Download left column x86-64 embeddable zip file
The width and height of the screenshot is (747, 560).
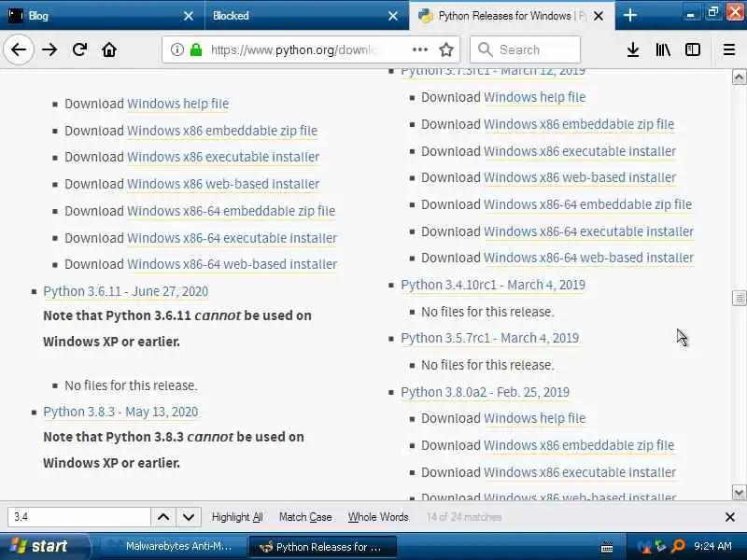coord(231,211)
